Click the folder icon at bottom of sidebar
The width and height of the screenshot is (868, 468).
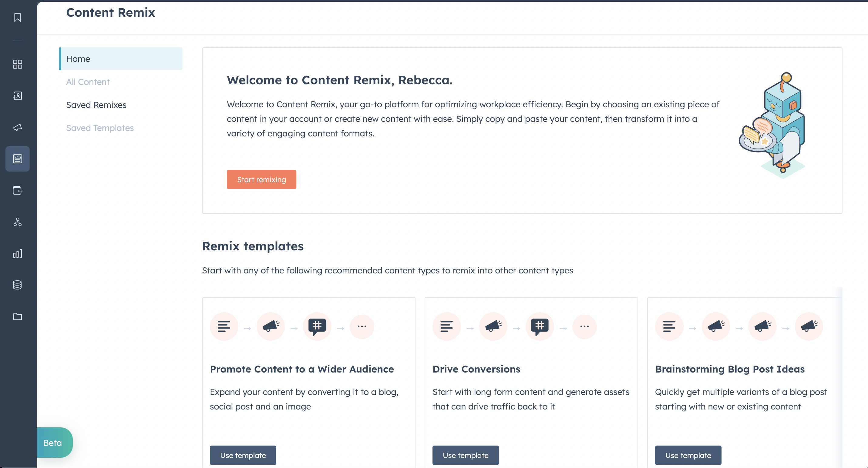(18, 316)
